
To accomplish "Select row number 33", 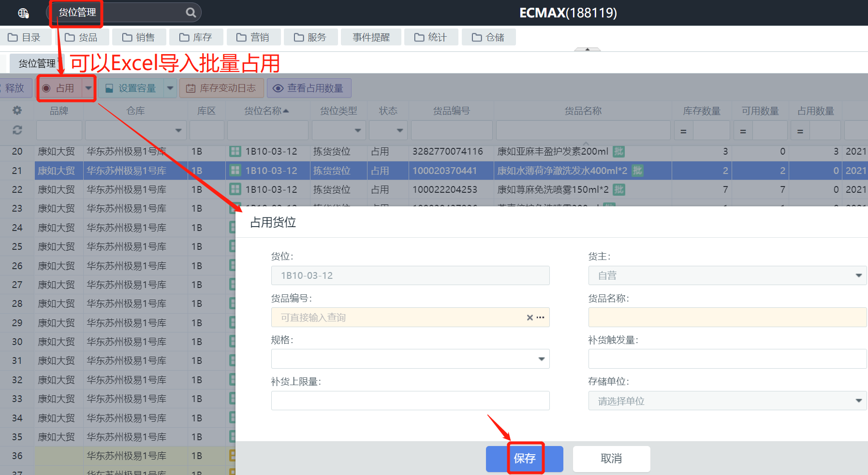I will tap(17, 399).
